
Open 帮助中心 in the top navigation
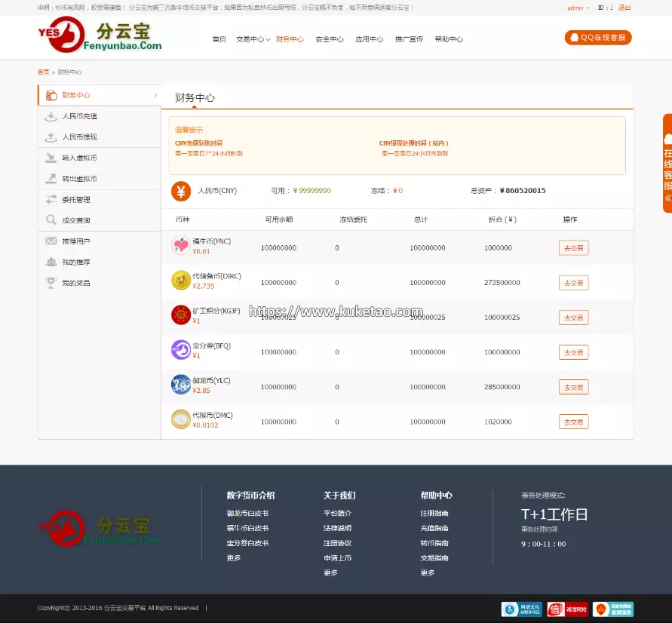[449, 39]
